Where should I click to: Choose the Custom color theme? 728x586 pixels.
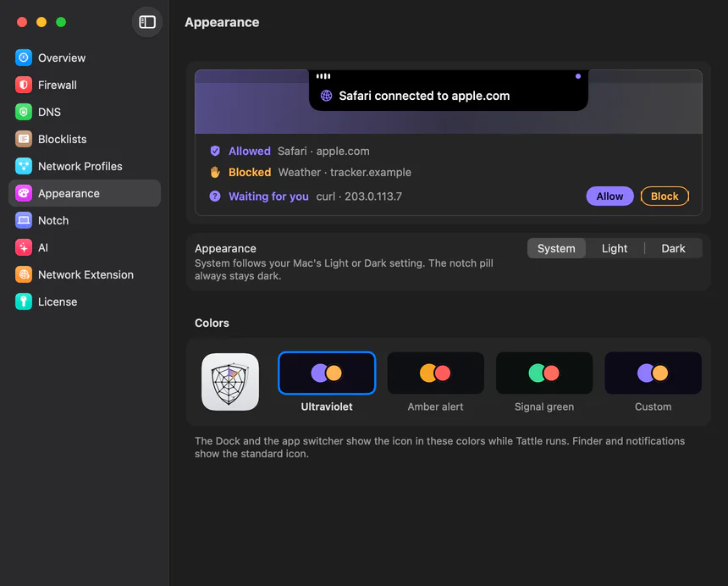pos(653,373)
